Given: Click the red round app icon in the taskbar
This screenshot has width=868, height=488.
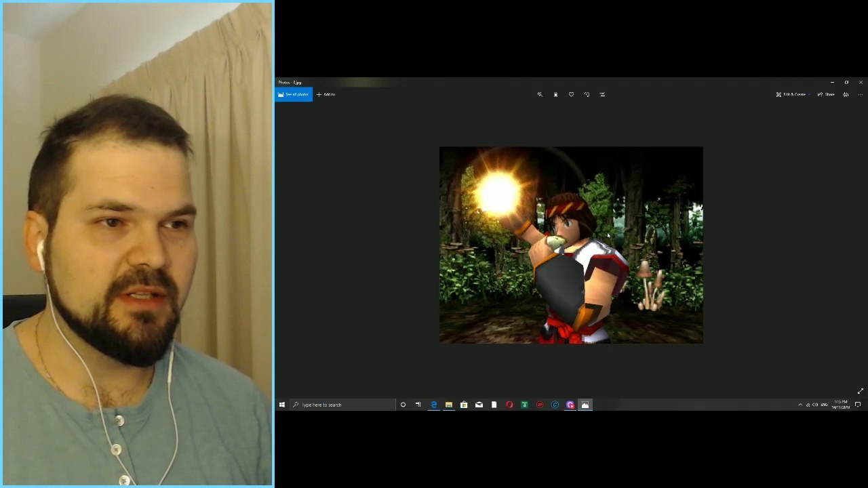Looking at the screenshot, I should tap(540, 405).
